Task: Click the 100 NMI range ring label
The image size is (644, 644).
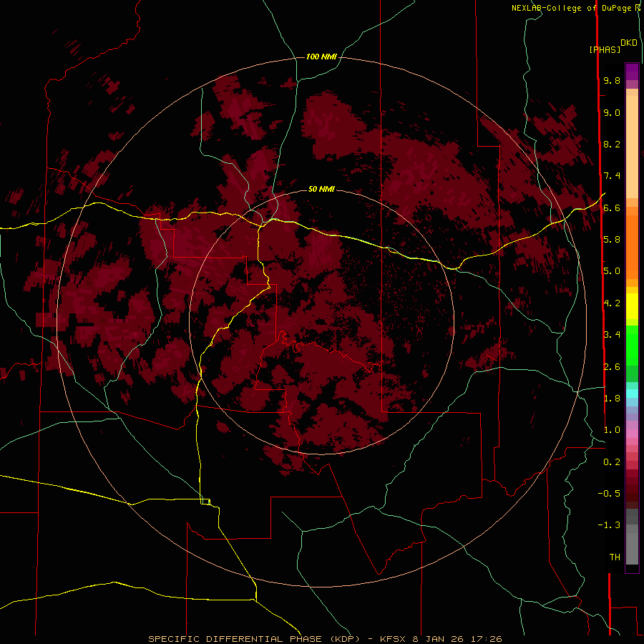Action: point(321,57)
